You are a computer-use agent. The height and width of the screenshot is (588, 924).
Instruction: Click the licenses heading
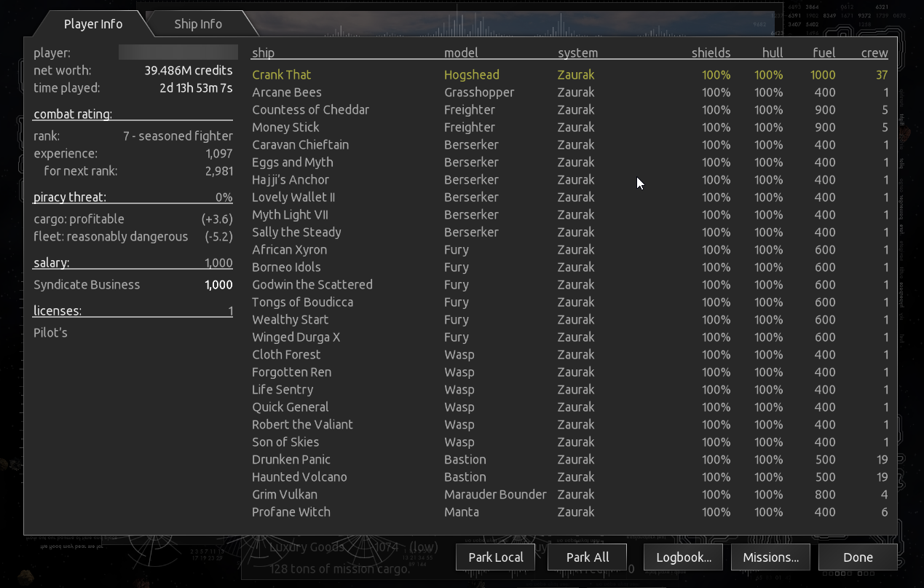point(58,311)
